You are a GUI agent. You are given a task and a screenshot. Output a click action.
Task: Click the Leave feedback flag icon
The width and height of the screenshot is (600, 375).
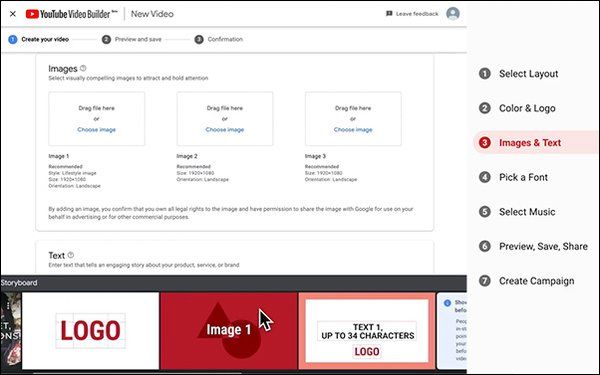click(389, 14)
